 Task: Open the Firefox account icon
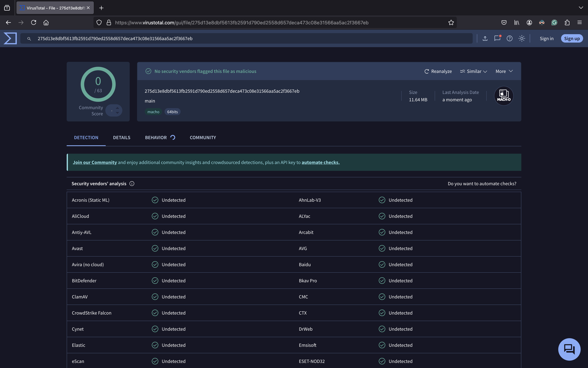click(x=529, y=23)
